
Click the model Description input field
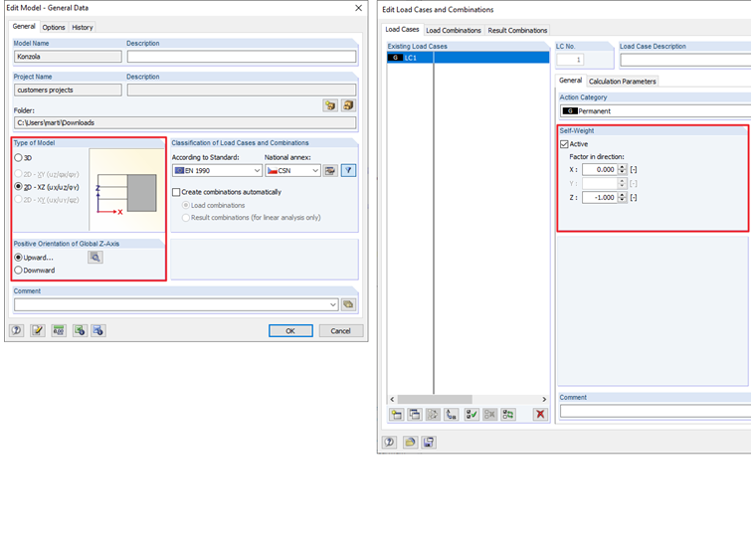click(x=242, y=57)
